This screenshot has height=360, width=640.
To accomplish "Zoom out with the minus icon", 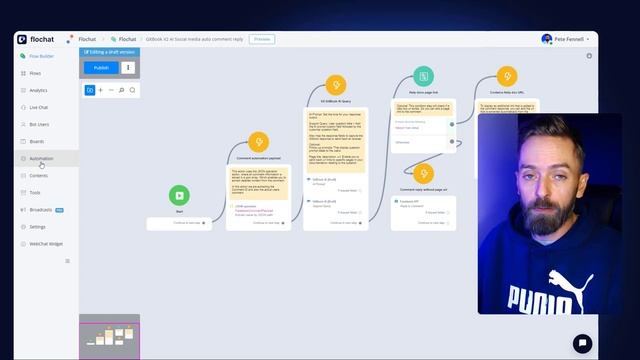I will 111,90.
